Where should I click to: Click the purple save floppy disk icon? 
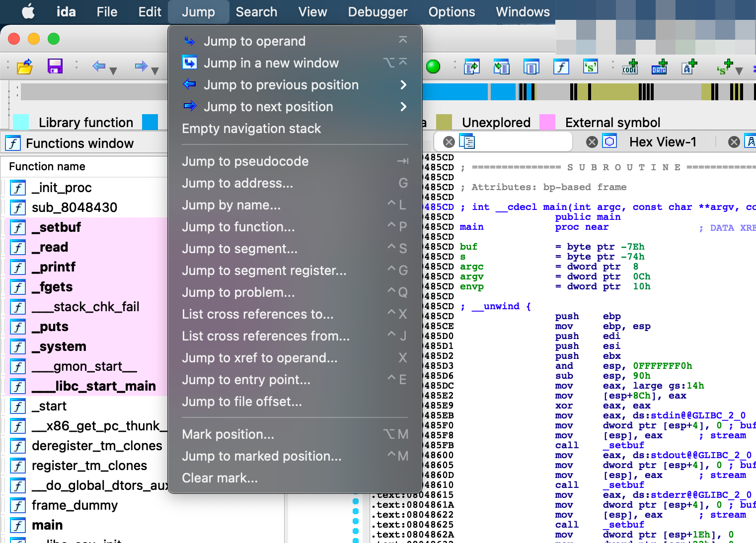(55, 66)
